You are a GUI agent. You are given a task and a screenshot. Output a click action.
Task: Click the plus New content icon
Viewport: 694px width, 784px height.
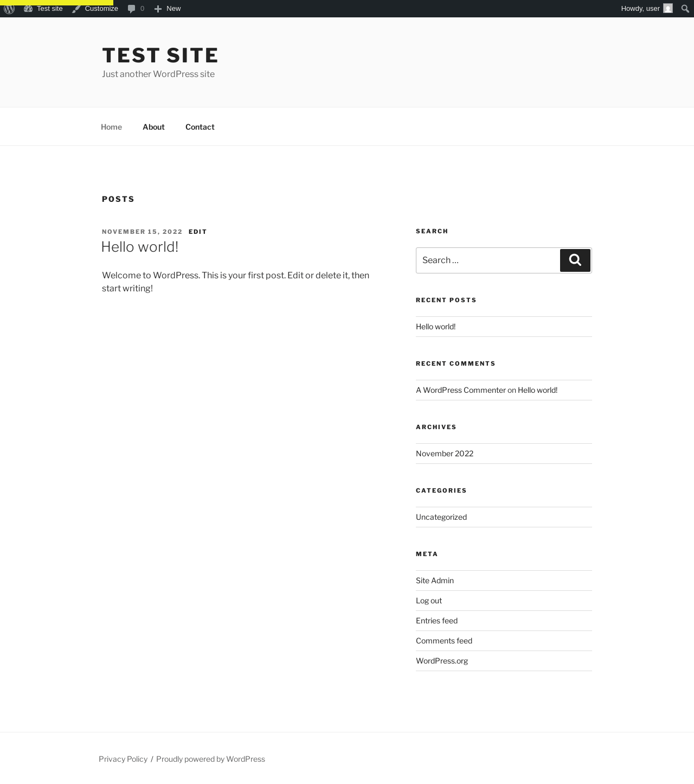pyautogui.click(x=158, y=9)
